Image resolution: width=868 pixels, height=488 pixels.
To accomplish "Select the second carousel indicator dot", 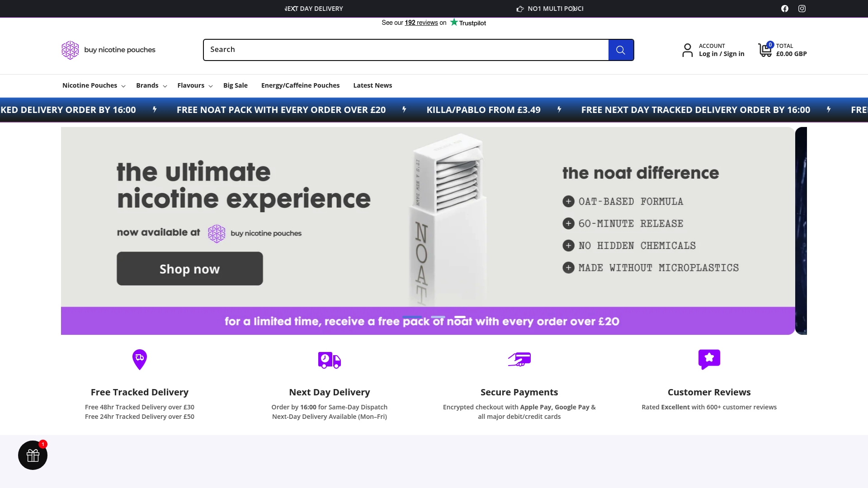I will click(x=439, y=318).
